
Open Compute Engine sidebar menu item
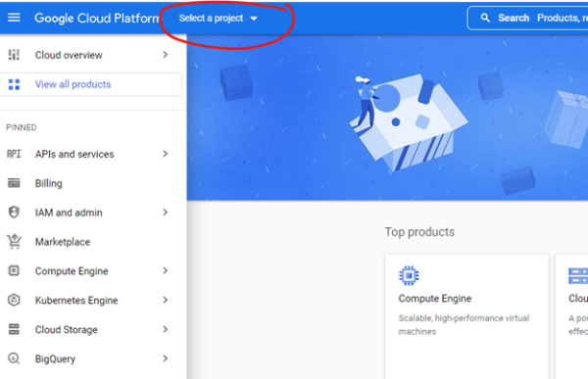pos(72,271)
